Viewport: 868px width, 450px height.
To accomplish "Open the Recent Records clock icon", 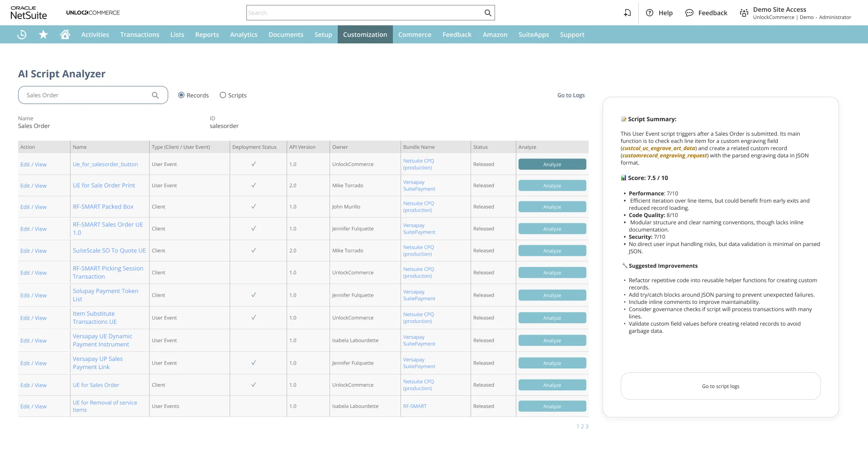I will pyautogui.click(x=22, y=35).
